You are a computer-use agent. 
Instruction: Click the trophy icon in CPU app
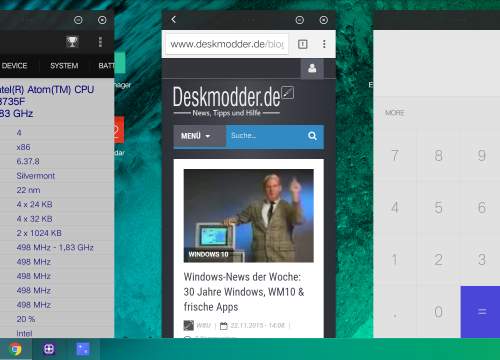tap(72, 42)
